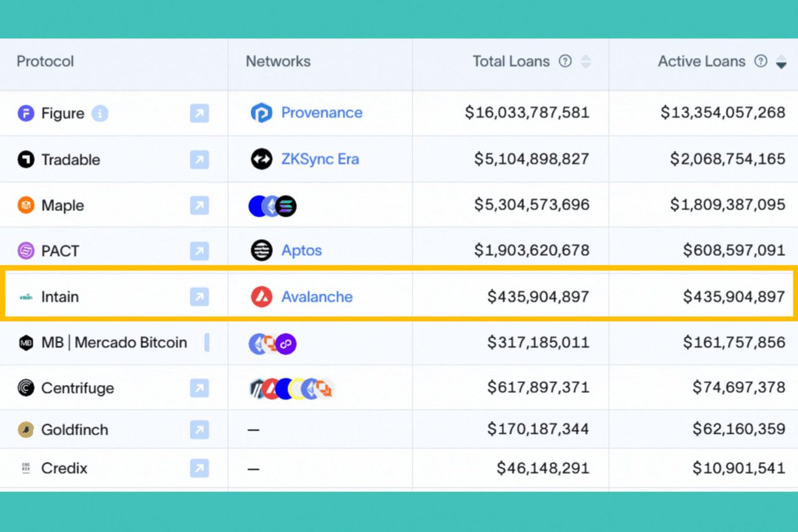Open Maple protocol external link arrow

tap(199, 205)
